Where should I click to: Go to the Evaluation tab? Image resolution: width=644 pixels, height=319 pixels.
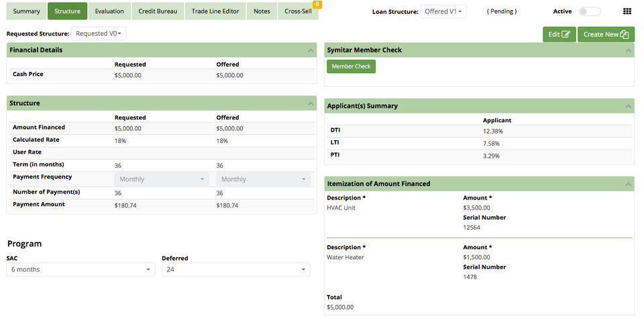coord(109,11)
